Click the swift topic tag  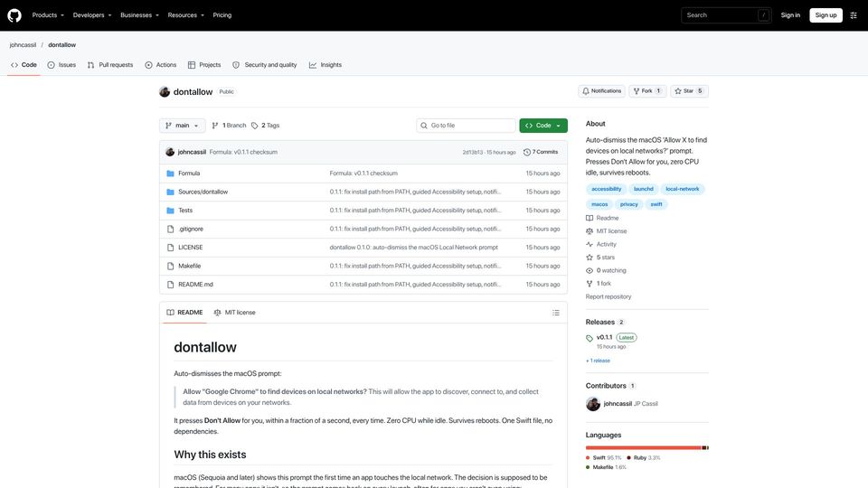[656, 205]
